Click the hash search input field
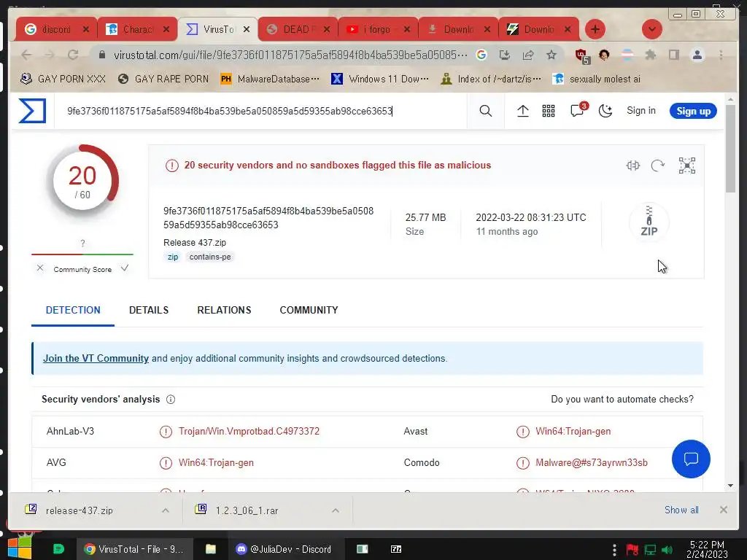The width and height of the screenshot is (747, 560). pyautogui.click(x=260, y=111)
